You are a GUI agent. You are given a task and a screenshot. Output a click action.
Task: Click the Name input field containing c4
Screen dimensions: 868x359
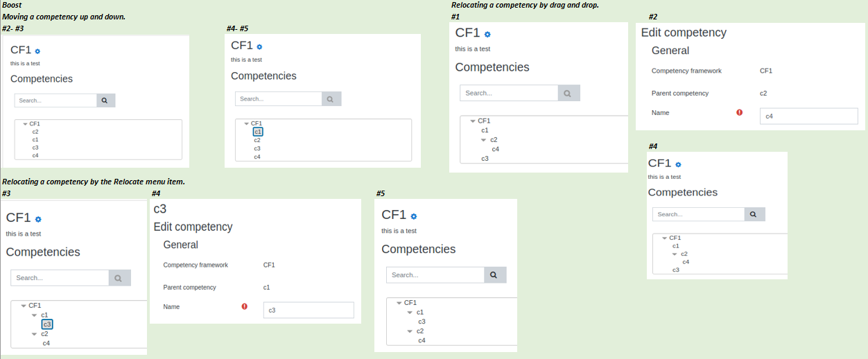point(809,116)
